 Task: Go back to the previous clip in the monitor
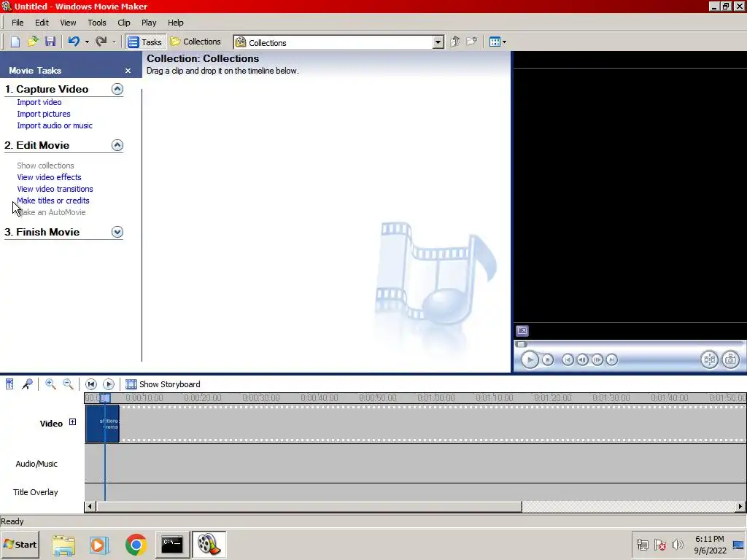[568, 359]
